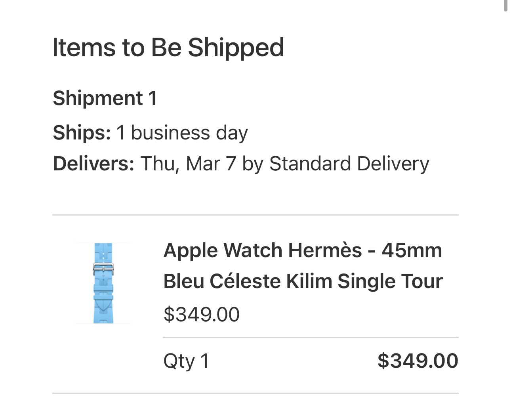Click the Thu, Mar 7 delivery date
Viewport: 511px width, 420px height.
188,163
